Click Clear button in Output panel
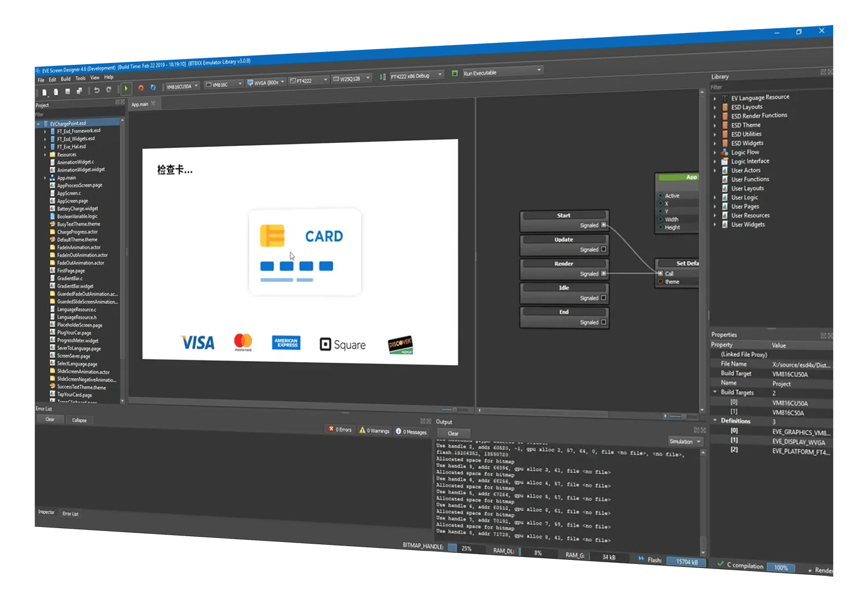868x601 pixels. click(453, 434)
